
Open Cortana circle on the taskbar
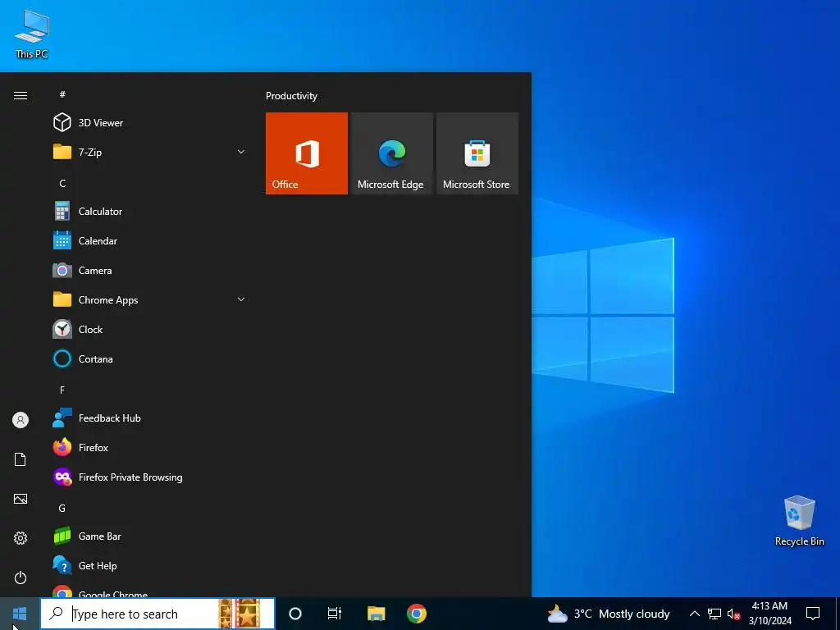click(x=295, y=614)
